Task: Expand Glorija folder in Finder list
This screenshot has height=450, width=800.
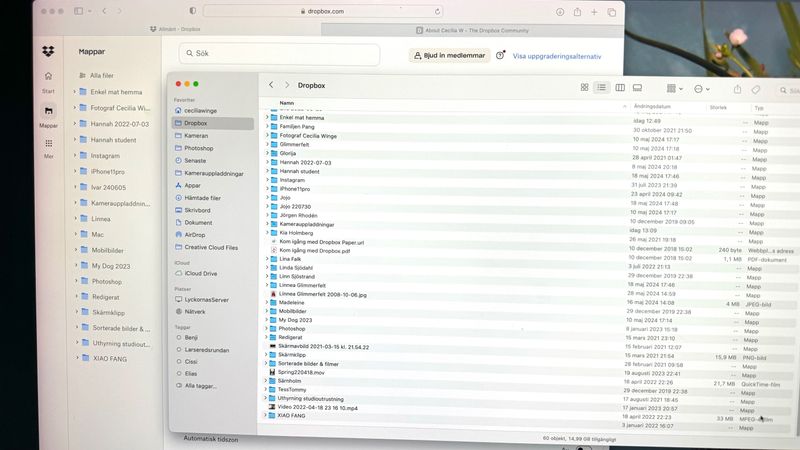Action: click(267, 153)
